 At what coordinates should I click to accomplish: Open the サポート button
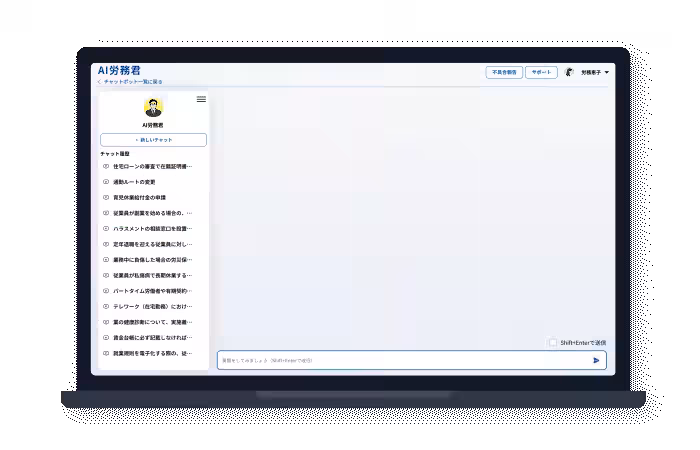541,73
